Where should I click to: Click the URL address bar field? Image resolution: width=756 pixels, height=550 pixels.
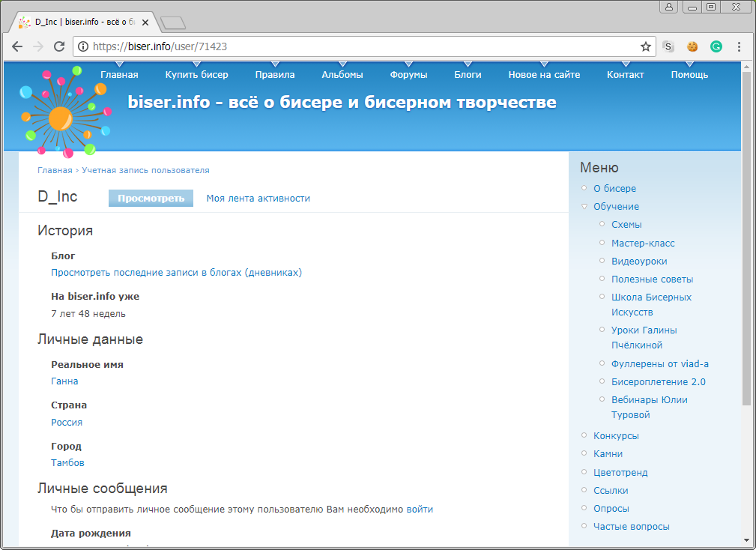coord(360,46)
